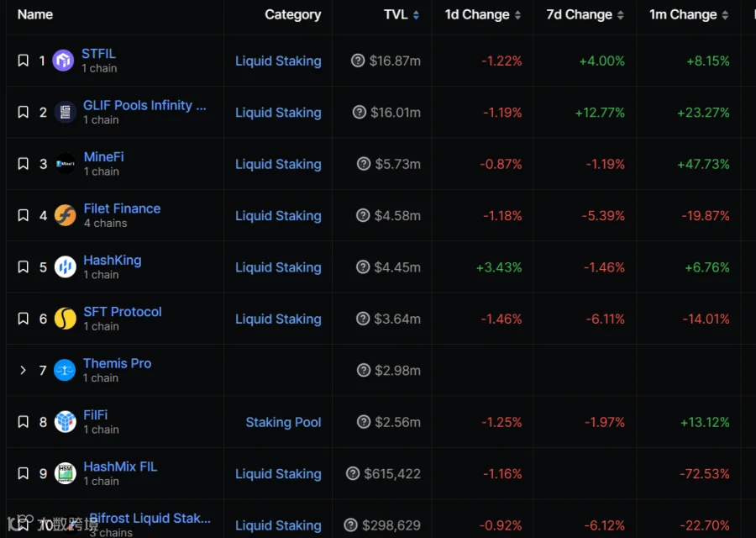Image resolution: width=756 pixels, height=538 pixels.
Task: Open Liquid Staking category from STFIL row
Action: 278,61
